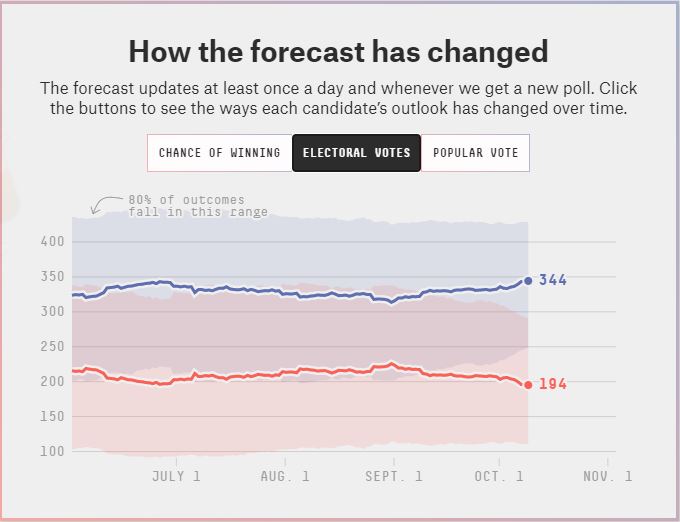Click the OCT. 1 x-axis label
680x522 pixels.
tap(499, 476)
